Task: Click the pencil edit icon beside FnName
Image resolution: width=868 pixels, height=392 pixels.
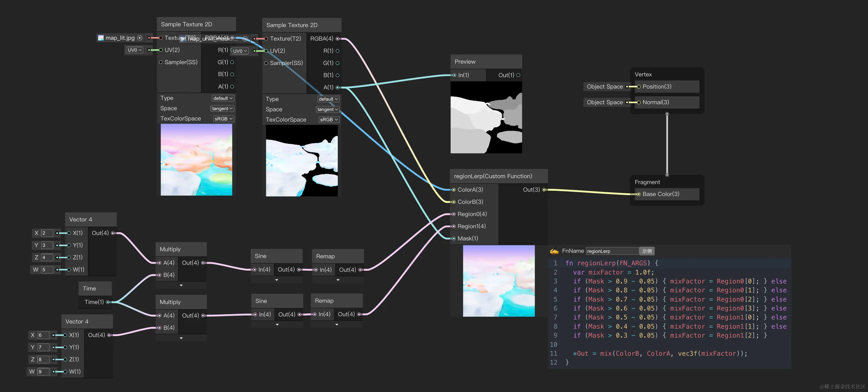Action: coord(554,251)
